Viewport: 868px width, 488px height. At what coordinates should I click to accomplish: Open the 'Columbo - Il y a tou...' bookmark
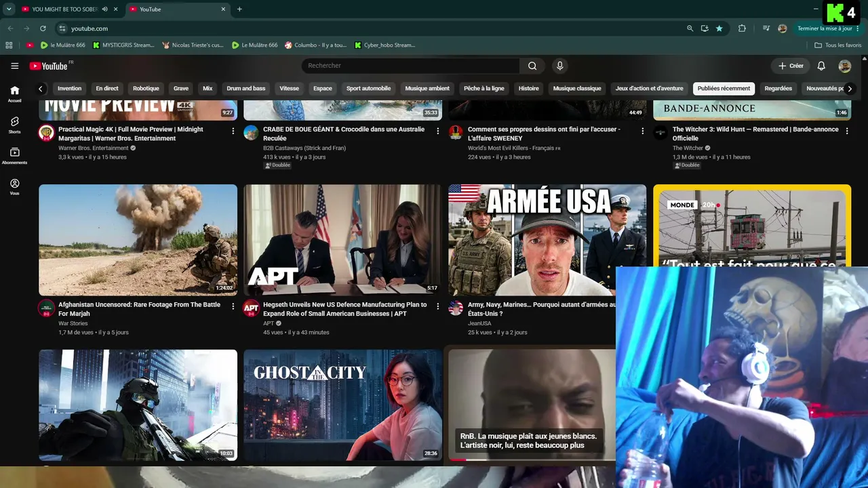(x=315, y=45)
